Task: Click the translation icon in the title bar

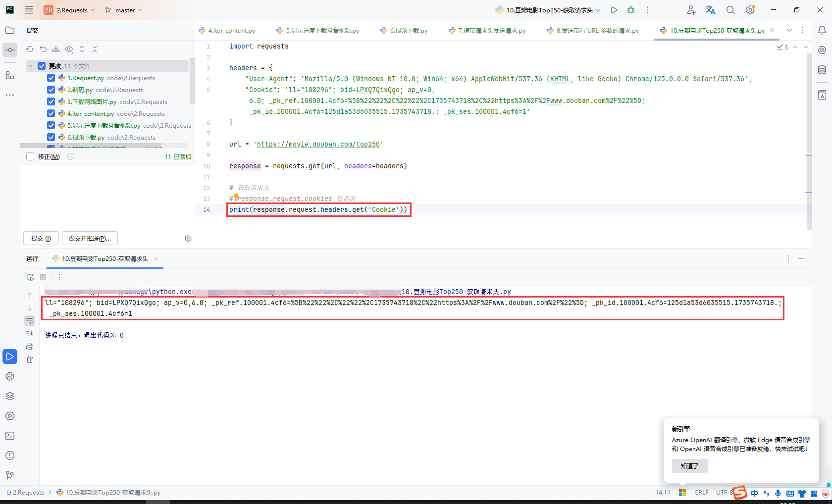Action: (711, 10)
